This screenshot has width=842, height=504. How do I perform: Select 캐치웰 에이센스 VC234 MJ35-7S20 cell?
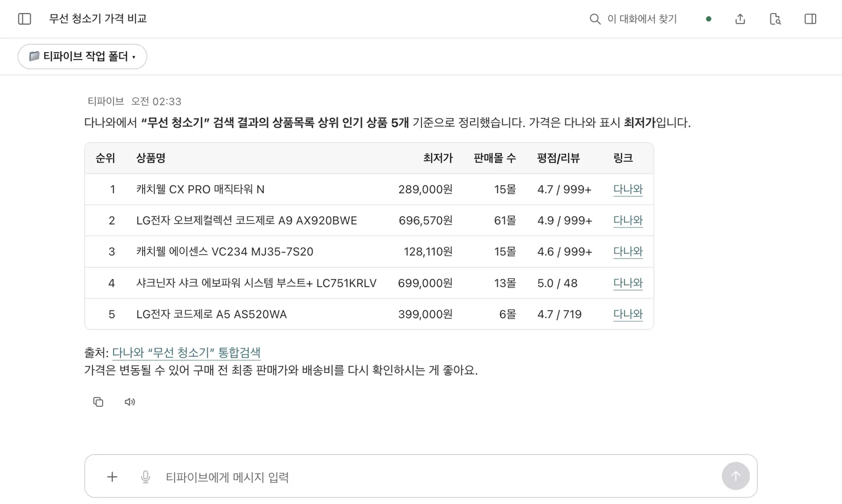tap(225, 251)
